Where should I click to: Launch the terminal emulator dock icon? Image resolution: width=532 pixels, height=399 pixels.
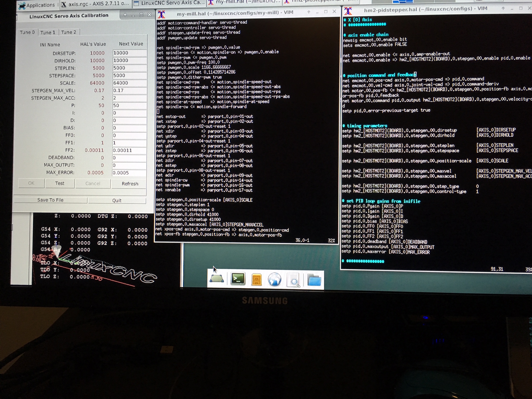[x=238, y=279]
